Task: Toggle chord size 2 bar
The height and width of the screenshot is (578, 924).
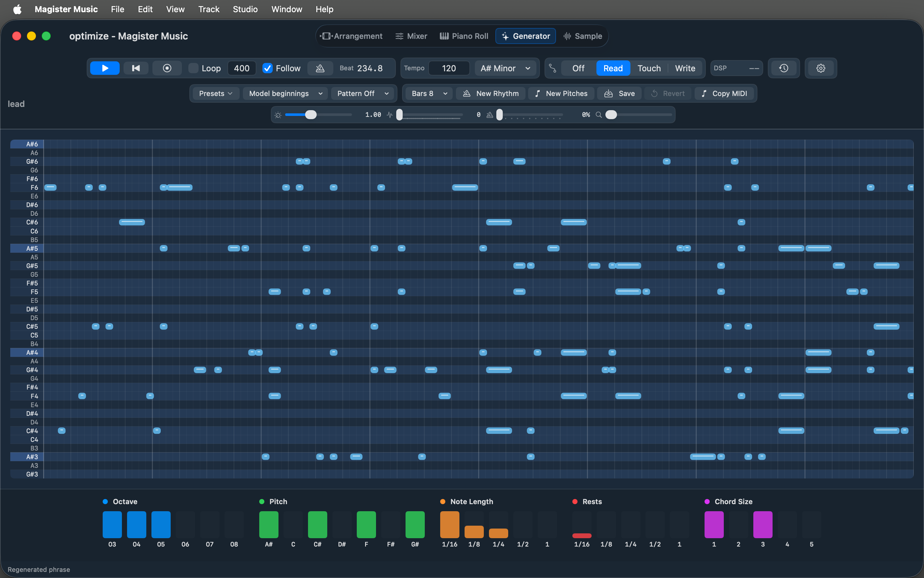Action: coord(739,524)
